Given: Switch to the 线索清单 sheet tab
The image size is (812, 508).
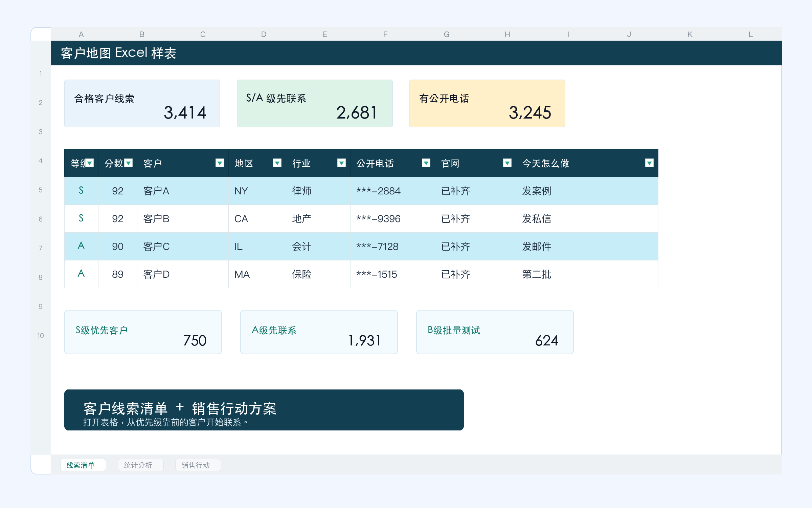Looking at the screenshot, I should (83, 465).
